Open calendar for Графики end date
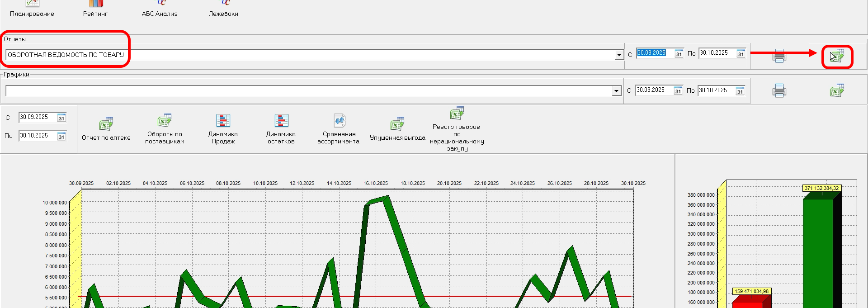 740,91
